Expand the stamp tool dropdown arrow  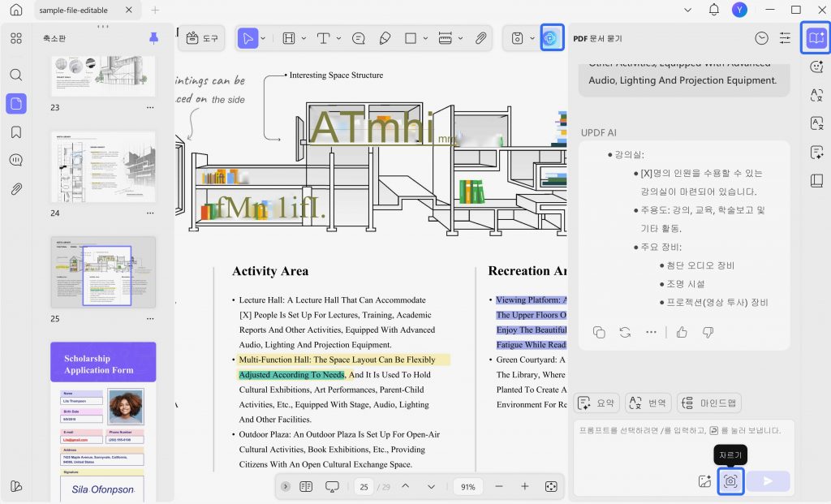point(461,38)
